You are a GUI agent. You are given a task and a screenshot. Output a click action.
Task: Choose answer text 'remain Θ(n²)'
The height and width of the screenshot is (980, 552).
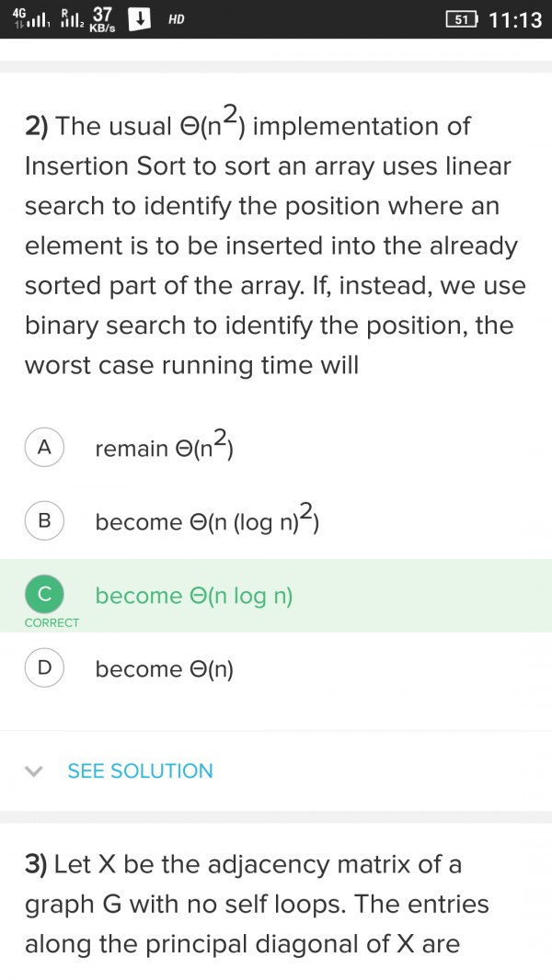[x=165, y=445]
